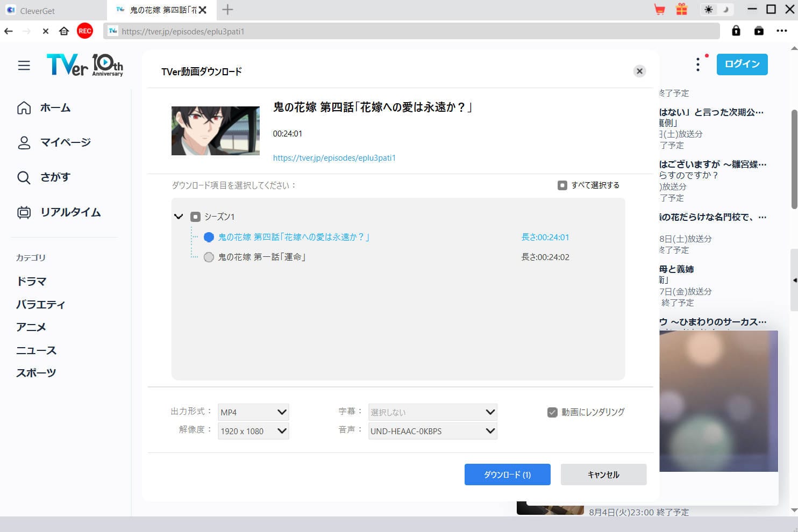The image size is (798, 532).
Task: Open マイページ in the sidebar
Action: 54,143
